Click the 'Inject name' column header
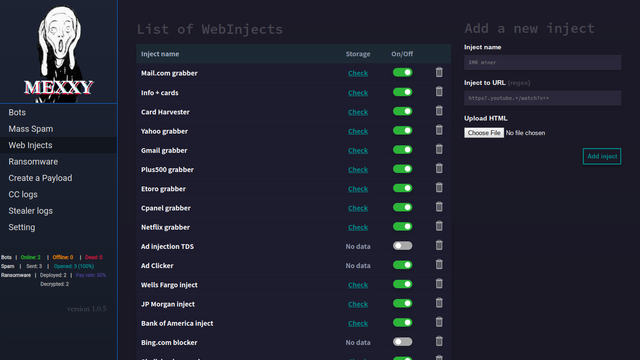This screenshot has height=360, width=640. coord(160,54)
